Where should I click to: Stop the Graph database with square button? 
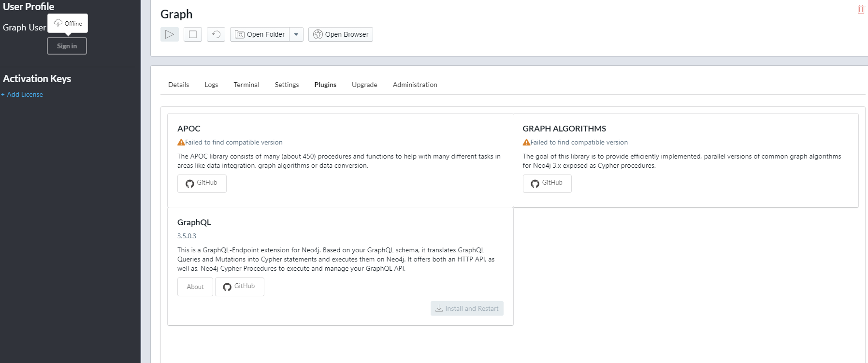point(193,34)
